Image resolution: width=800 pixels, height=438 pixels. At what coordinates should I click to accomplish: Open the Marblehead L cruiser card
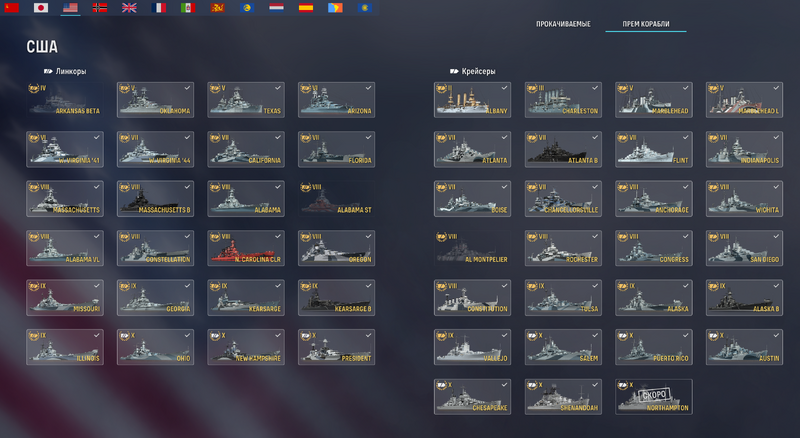[x=744, y=100]
